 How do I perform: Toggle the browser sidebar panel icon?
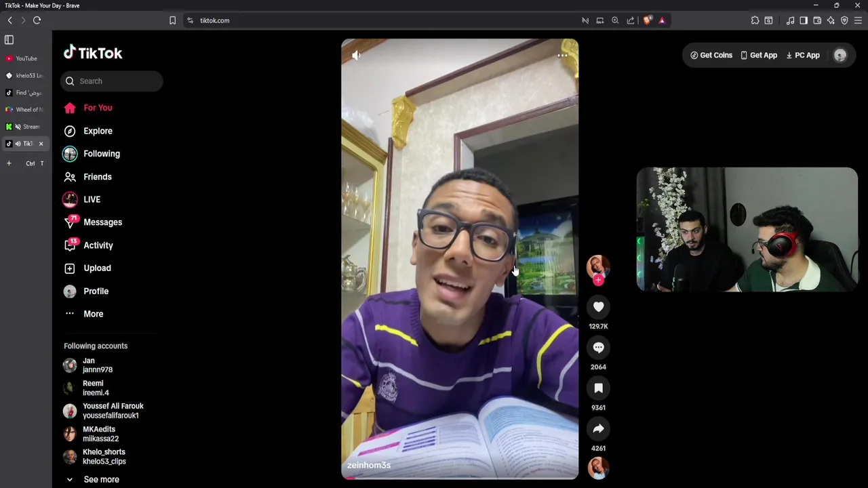[804, 20]
